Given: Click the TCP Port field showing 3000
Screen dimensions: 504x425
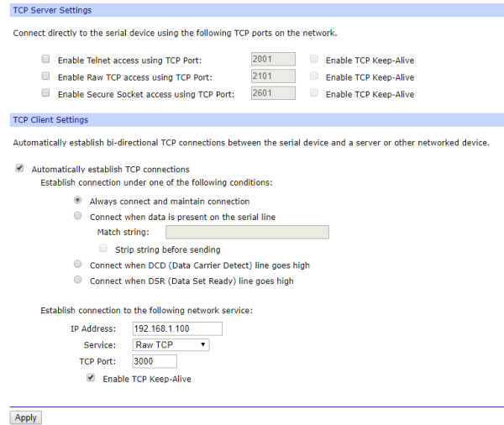Looking at the screenshot, I should pos(155,361).
